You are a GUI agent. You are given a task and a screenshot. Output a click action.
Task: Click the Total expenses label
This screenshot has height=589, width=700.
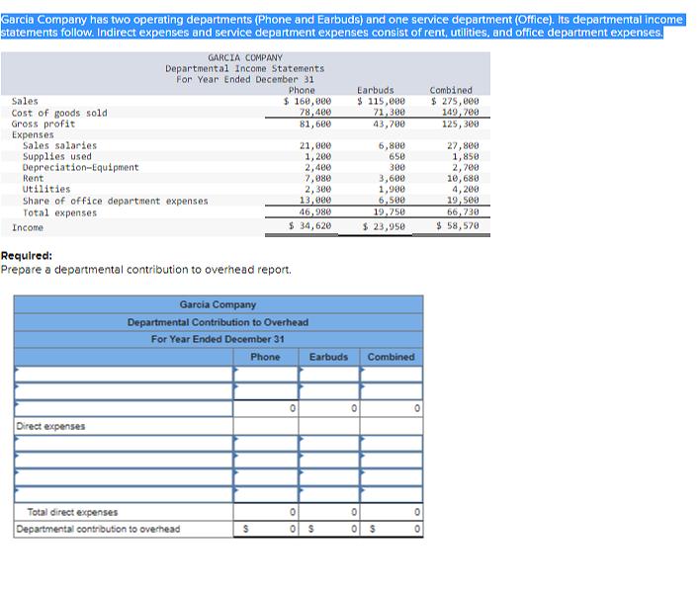pyautogui.click(x=60, y=212)
